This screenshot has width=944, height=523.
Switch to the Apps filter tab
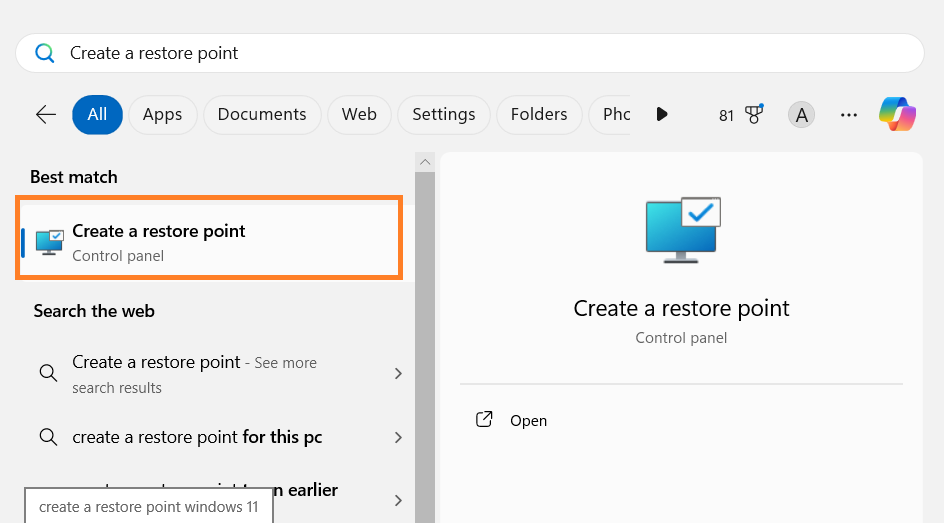[x=162, y=115]
